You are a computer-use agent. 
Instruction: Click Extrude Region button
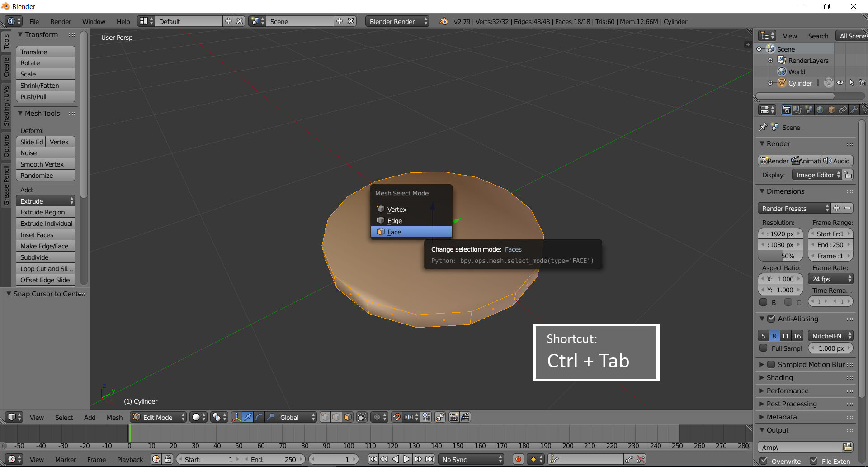coord(45,212)
